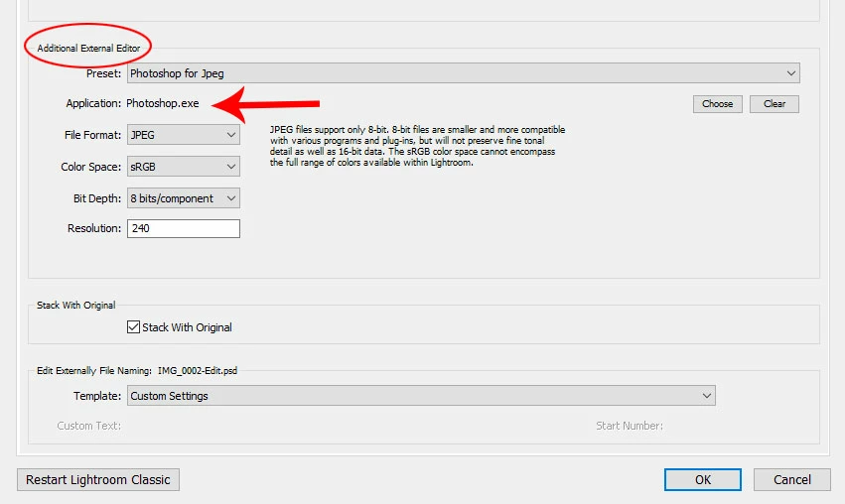Click the greyed-out Custom Text label

click(x=89, y=426)
